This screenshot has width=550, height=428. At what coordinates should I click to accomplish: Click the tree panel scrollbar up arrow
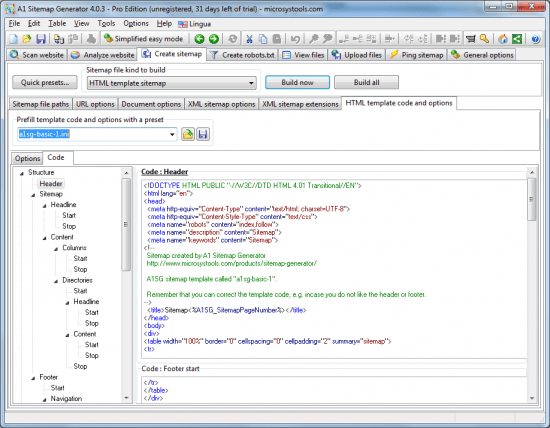coord(126,173)
